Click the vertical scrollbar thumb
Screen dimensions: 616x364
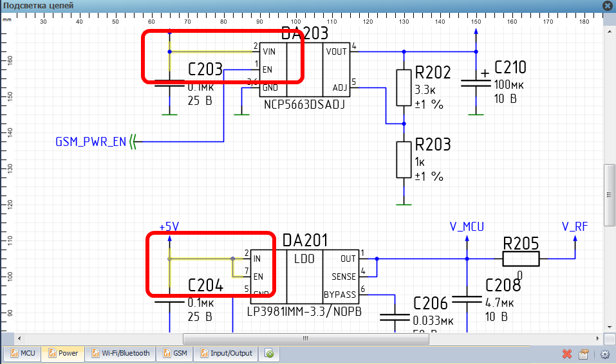coord(610,195)
